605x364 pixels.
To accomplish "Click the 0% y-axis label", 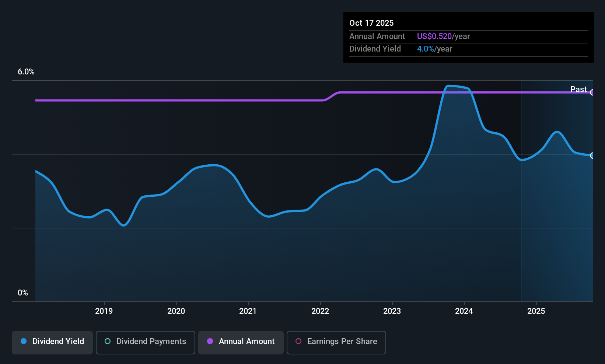I will 23,293.
